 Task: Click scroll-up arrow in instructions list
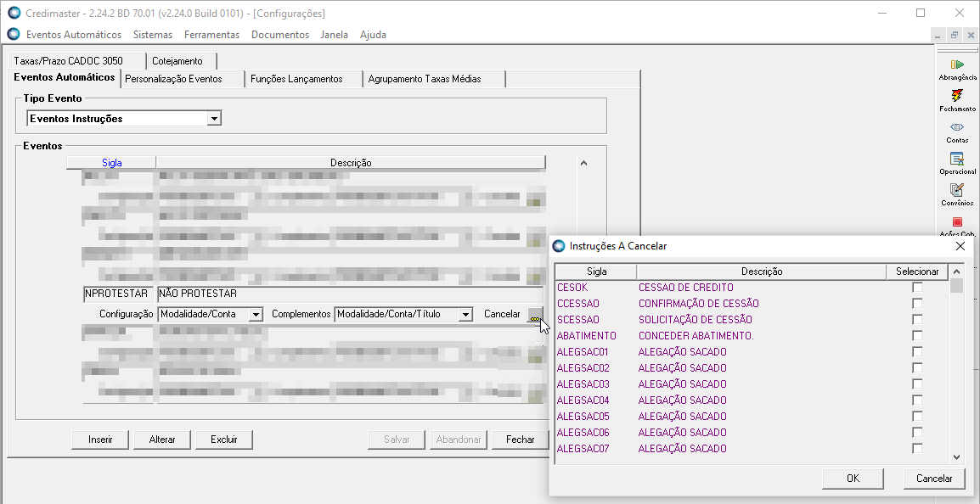[957, 272]
